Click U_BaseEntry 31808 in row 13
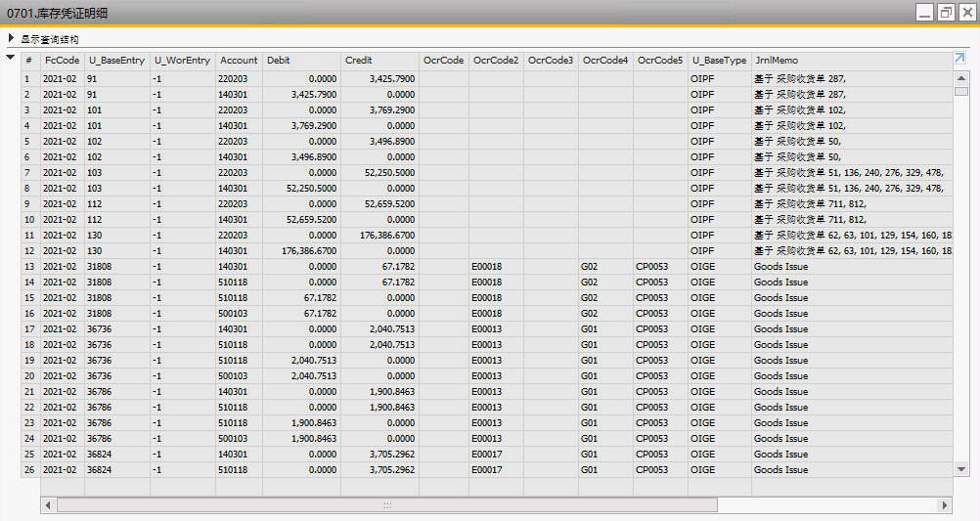980x521 pixels. point(100,266)
